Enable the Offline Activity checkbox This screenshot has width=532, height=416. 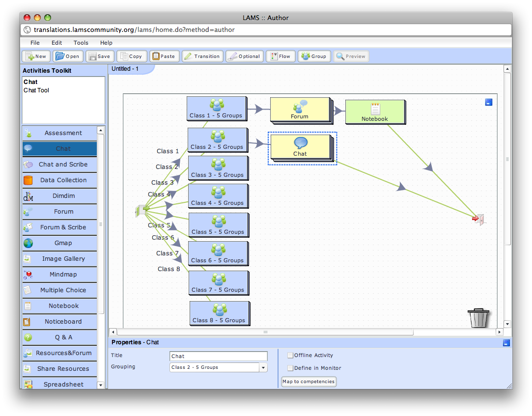click(291, 355)
